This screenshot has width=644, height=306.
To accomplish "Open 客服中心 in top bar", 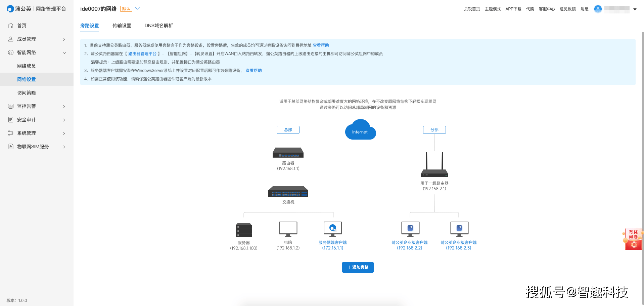I will (x=547, y=9).
